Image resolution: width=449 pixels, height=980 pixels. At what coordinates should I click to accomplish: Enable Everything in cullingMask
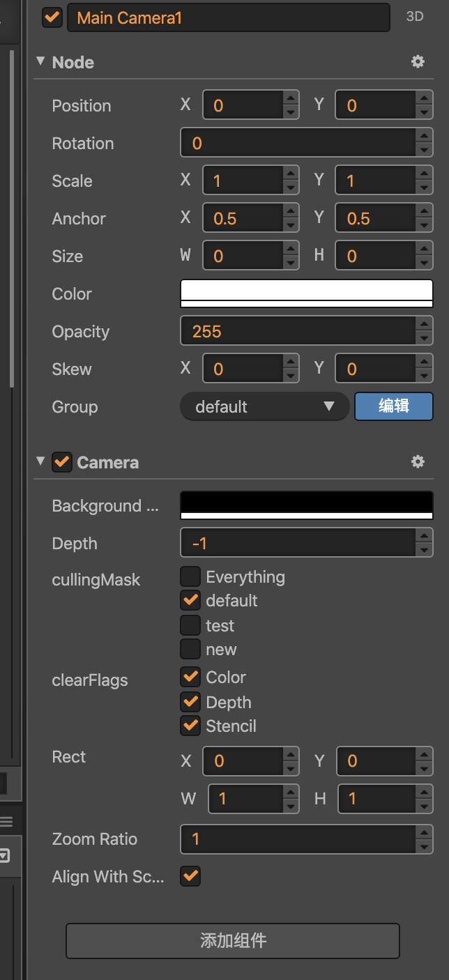pyautogui.click(x=190, y=577)
